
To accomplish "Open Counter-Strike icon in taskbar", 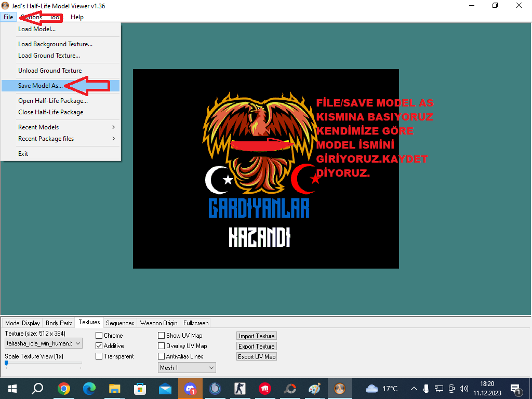I will click(240, 389).
